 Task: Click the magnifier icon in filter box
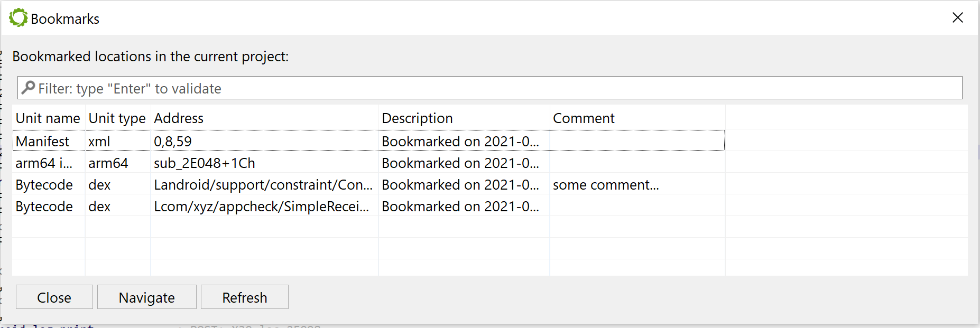click(x=28, y=88)
